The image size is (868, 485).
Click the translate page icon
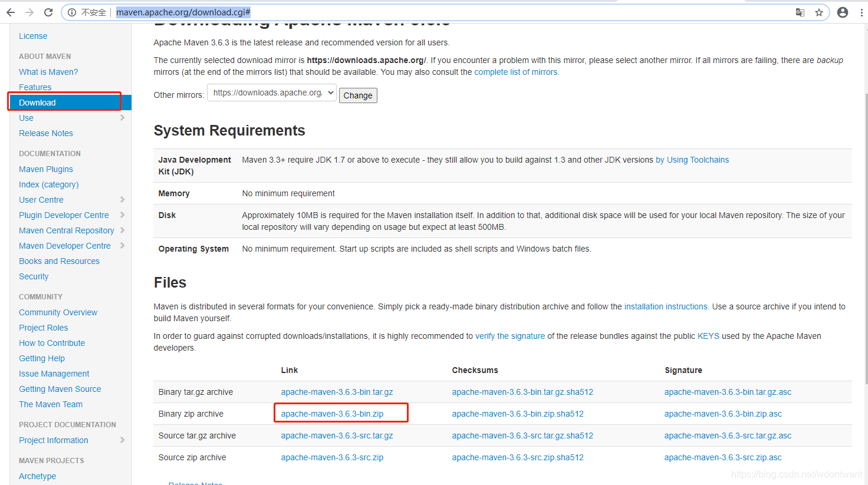click(800, 12)
